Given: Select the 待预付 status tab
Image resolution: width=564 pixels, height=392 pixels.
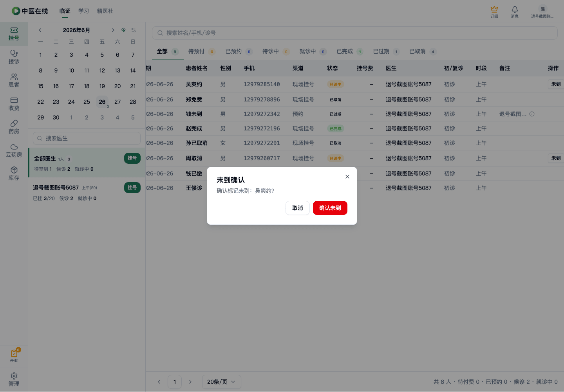Looking at the screenshot, I should (202, 51).
